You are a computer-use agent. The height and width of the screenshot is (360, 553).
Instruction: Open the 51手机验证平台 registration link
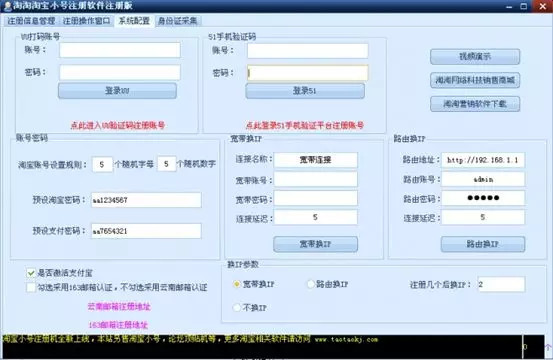coord(305,125)
